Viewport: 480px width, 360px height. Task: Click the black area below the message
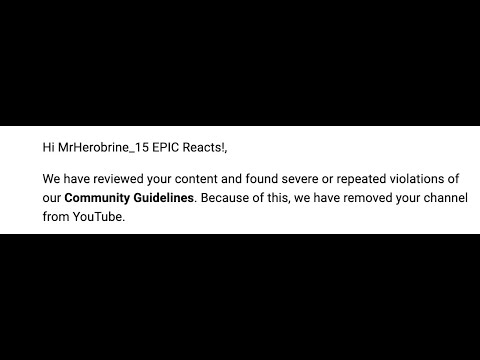pyautogui.click(x=240, y=297)
